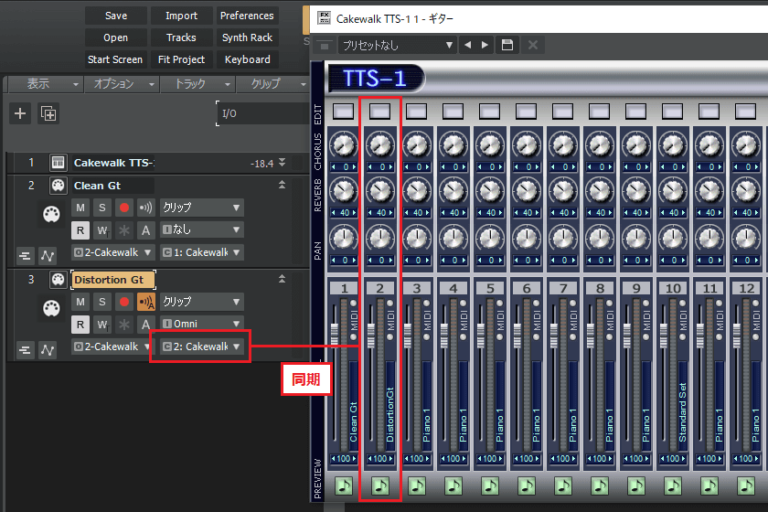Solo the Distortion Gt track

[102, 302]
